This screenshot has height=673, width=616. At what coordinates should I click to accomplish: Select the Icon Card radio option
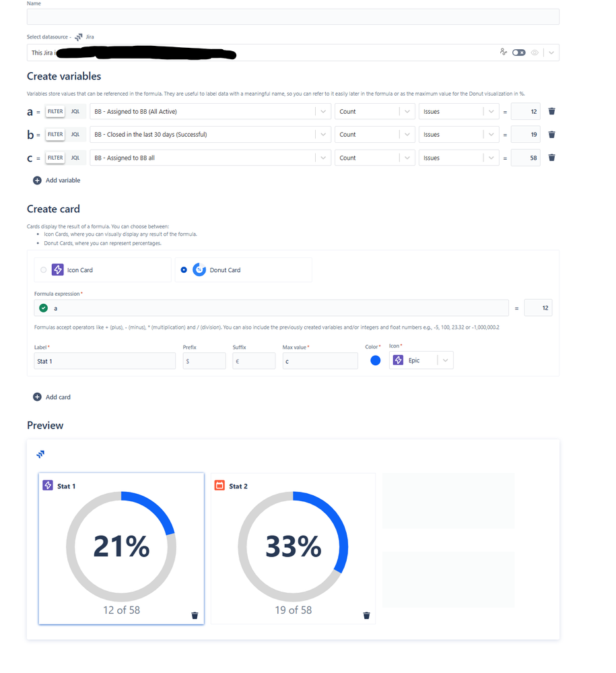point(43,270)
